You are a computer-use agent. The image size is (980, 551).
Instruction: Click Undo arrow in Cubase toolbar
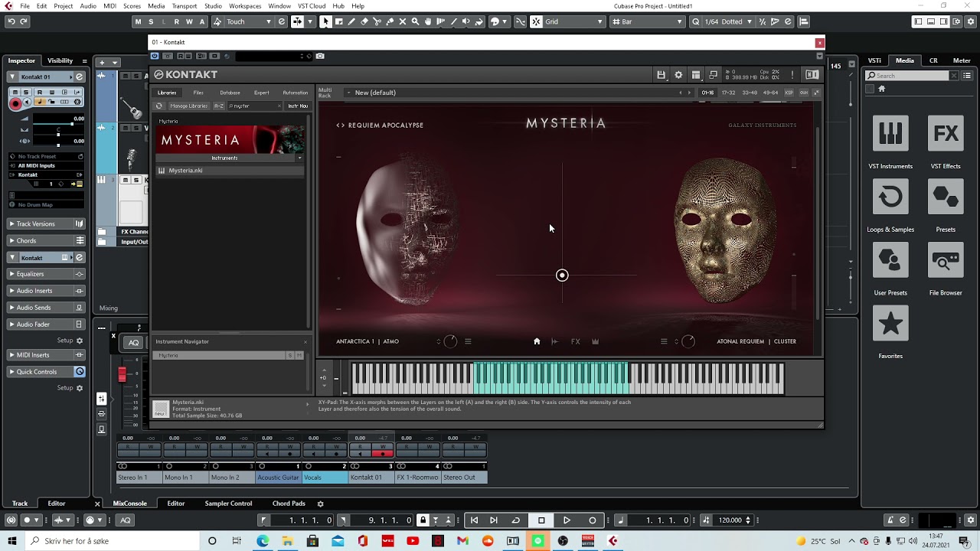click(11, 21)
